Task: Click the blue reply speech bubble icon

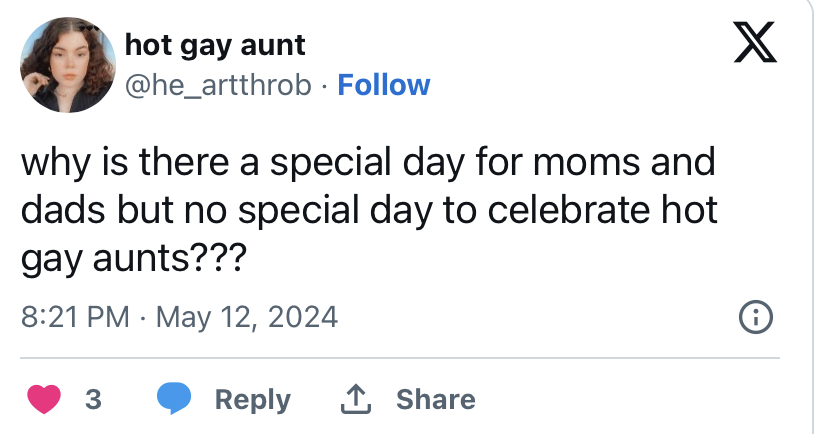Action: click(174, 398)
